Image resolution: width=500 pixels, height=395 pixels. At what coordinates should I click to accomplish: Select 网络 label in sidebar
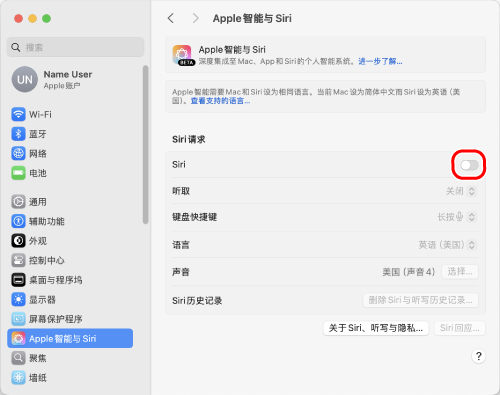click(38, 153)
